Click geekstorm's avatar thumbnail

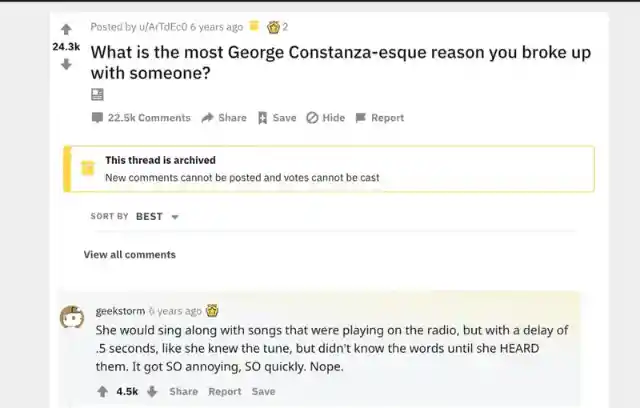[x=71, y=318]
